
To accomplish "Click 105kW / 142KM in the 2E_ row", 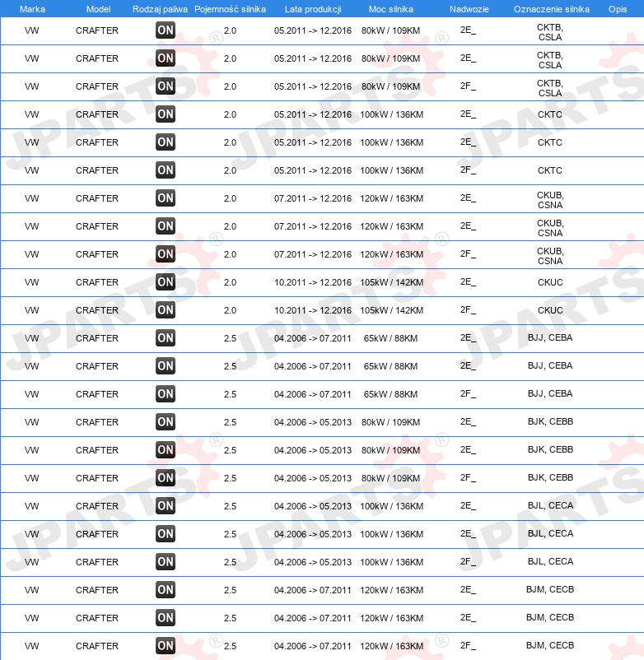I will 392,282.
